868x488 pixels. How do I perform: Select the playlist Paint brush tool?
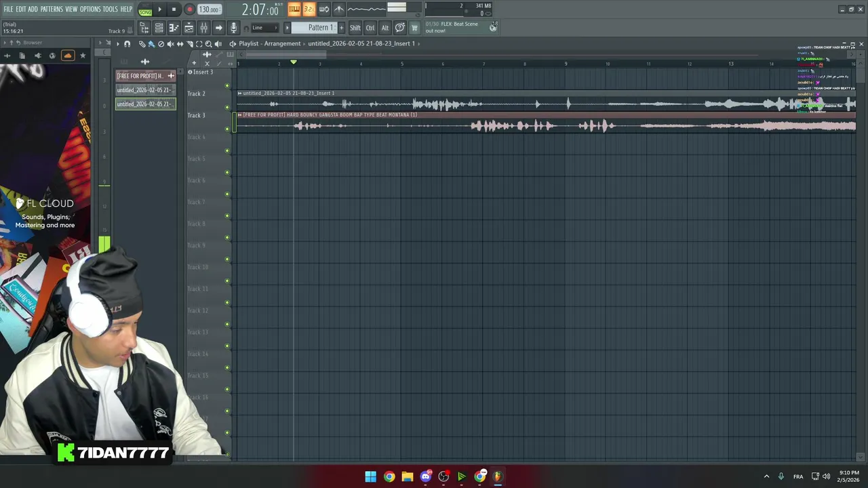click(x=151, y=43)
